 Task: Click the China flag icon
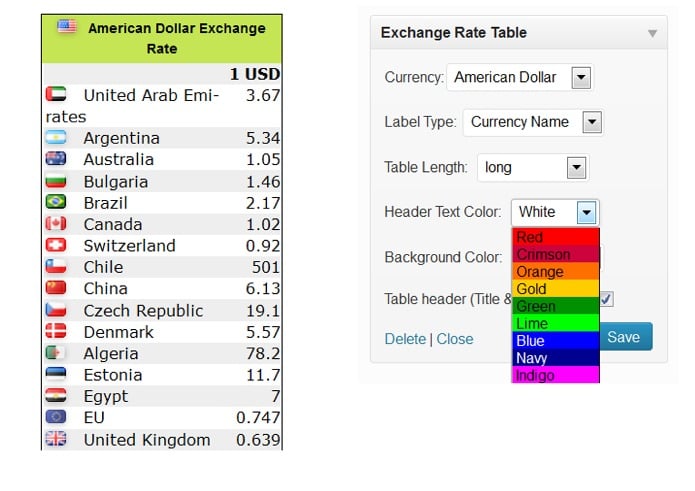(56, 287)
